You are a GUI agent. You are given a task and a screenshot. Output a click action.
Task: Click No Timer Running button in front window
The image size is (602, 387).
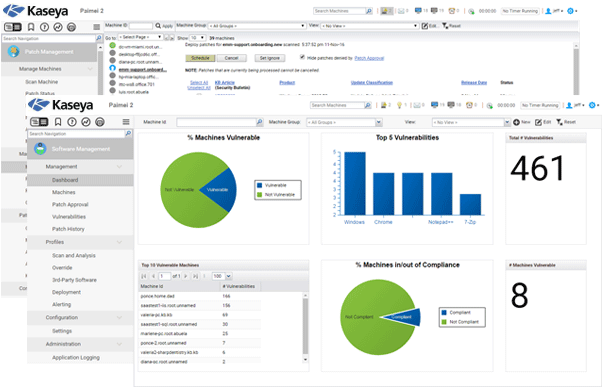[539, 105]
